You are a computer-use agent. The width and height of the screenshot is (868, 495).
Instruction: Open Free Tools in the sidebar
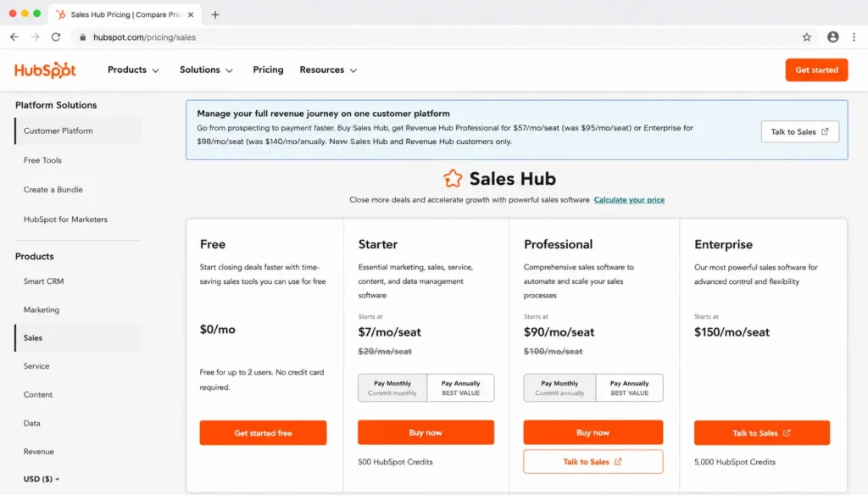(x=42, y=160)
